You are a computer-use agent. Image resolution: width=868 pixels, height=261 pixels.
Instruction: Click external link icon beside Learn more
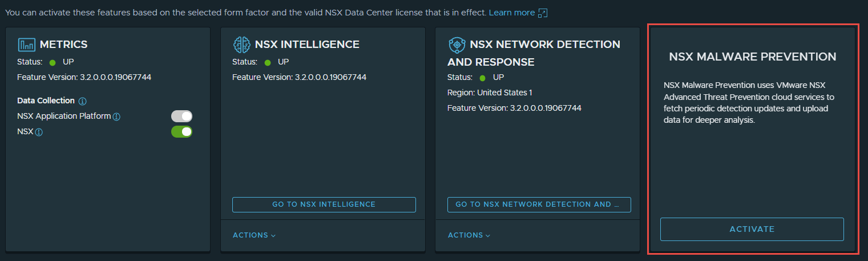(543, 13)
